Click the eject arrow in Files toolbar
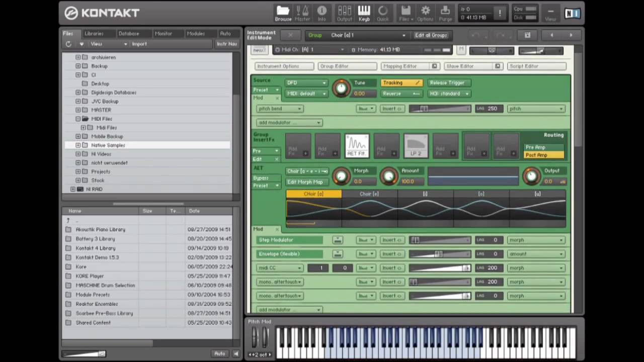The image size is (644, 362). coord(82,44)
